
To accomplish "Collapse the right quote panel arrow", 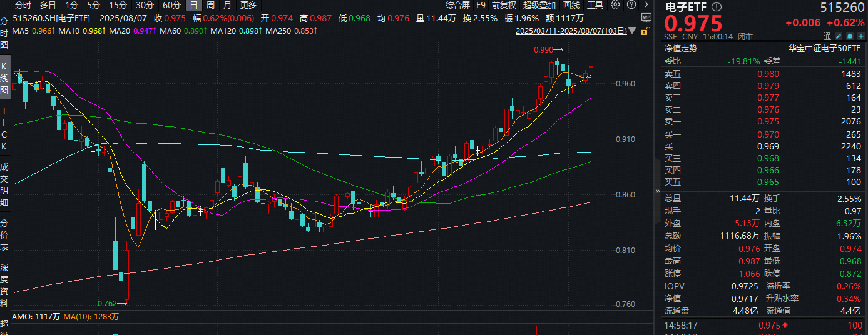I will [x=657, y=191].
